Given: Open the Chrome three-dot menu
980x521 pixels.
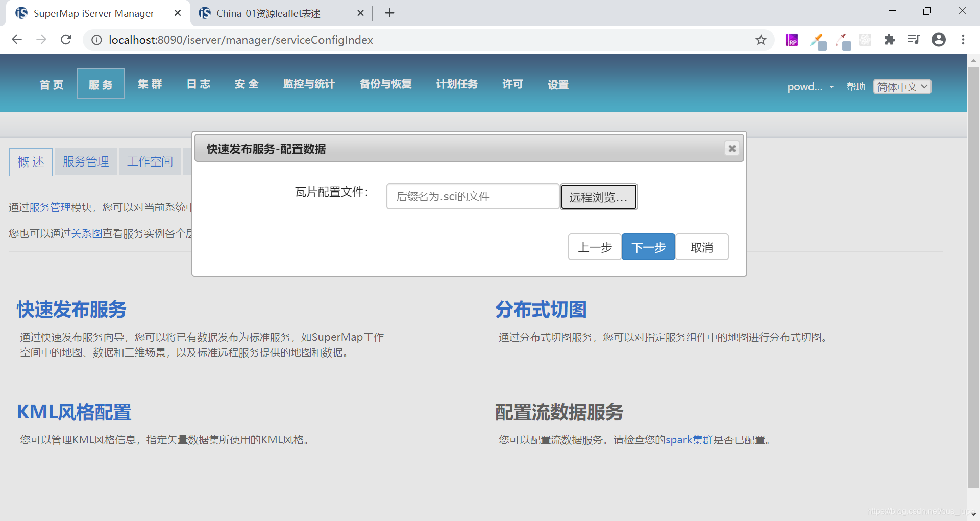Looking at the screenshot, I should click(x=963, y=40).
